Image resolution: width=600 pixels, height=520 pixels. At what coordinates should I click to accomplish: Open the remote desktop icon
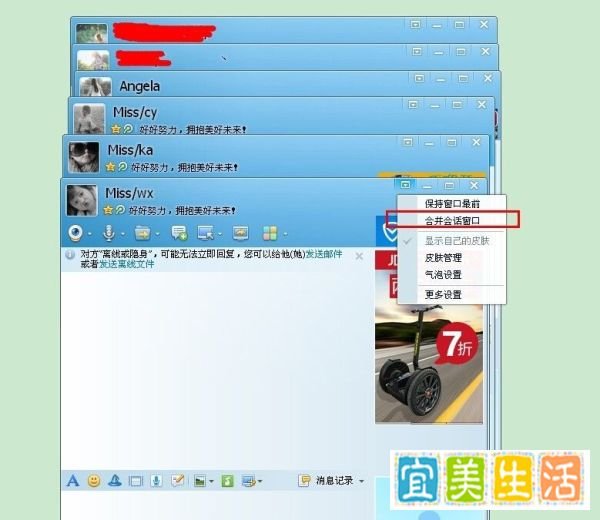click(x=205, y=233)
